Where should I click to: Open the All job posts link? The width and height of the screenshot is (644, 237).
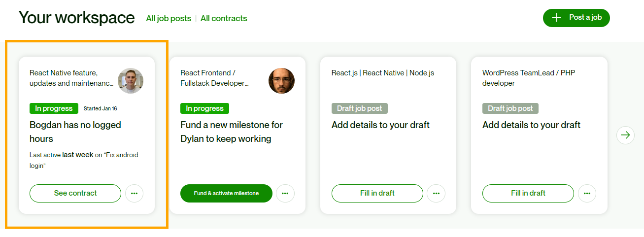coord(169,19)
